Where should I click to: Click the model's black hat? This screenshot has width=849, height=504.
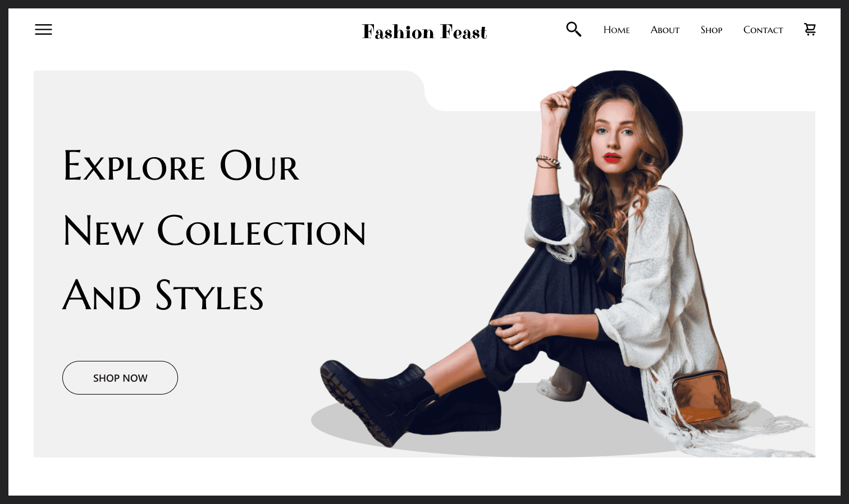pyautogui.click(x=623, y=109)
